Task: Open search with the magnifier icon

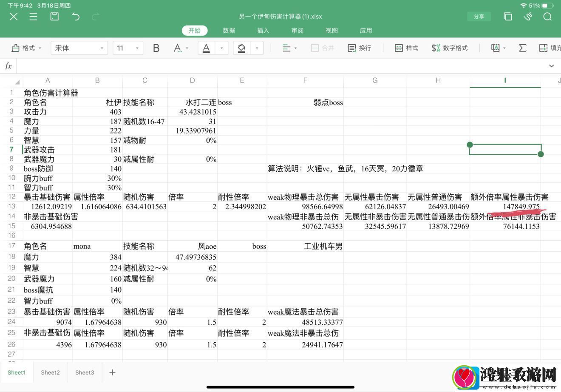Action: point(547,17)
